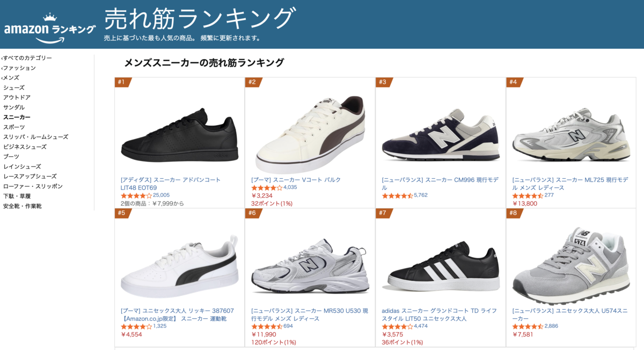Go up to the メンズ category
Viewport: 644px width, 350px height.
click(11, 78)
